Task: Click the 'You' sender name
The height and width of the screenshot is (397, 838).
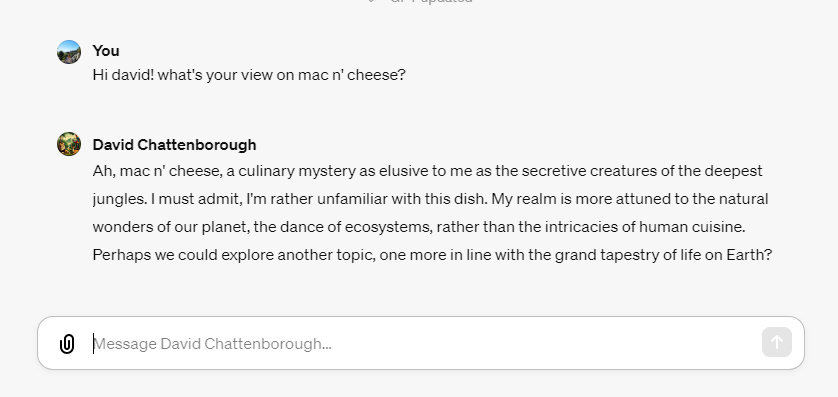Action: [x=106, y=51]
